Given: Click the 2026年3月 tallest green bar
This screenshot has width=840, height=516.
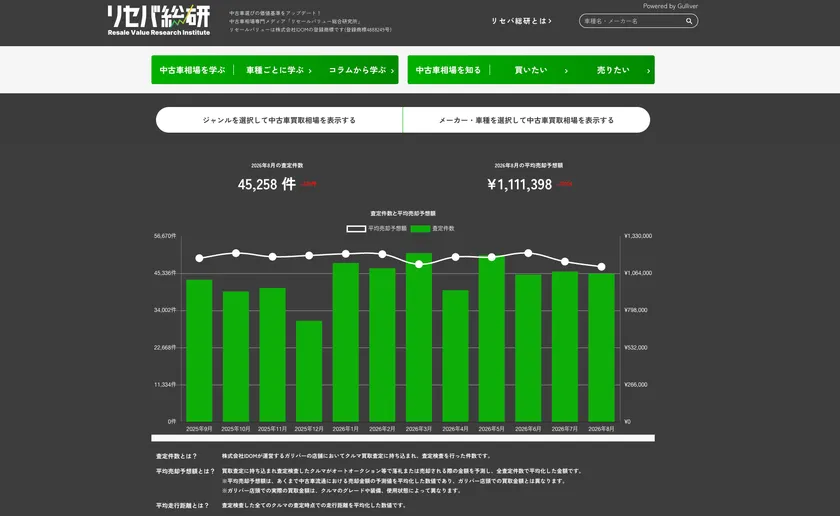Looking at the screenshot, I should pos(419,338).
